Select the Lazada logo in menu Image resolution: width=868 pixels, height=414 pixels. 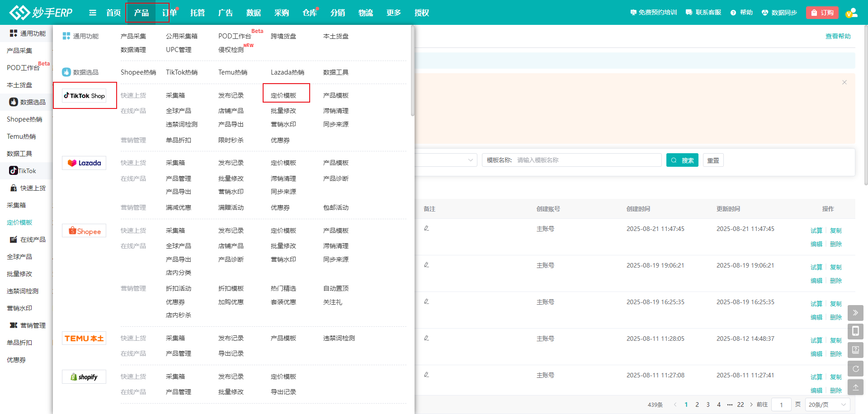(x=84, y=163)
